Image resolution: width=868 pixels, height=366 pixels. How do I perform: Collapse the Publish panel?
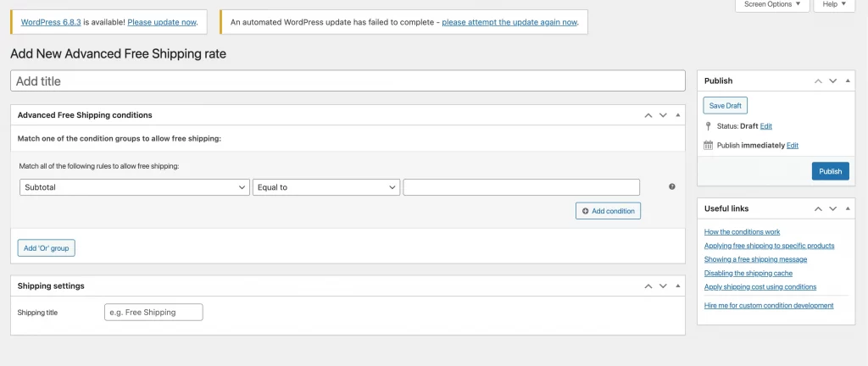tap(847, 81)
